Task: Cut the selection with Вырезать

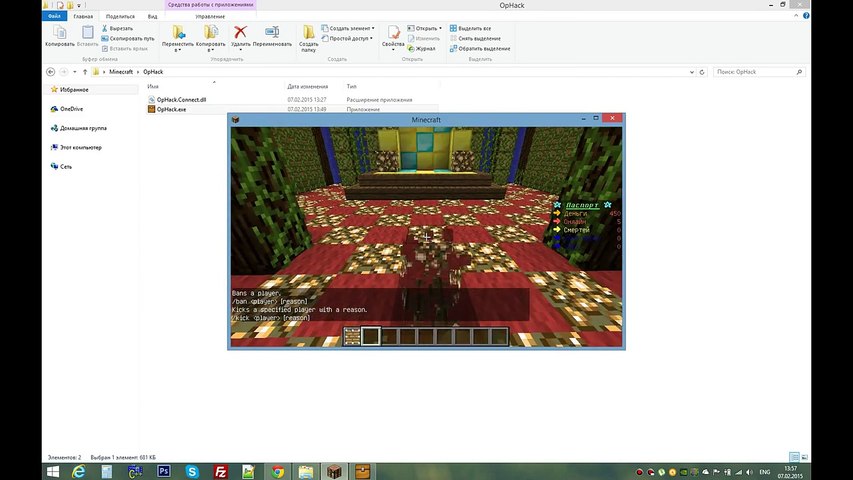Action: point(118,28)
